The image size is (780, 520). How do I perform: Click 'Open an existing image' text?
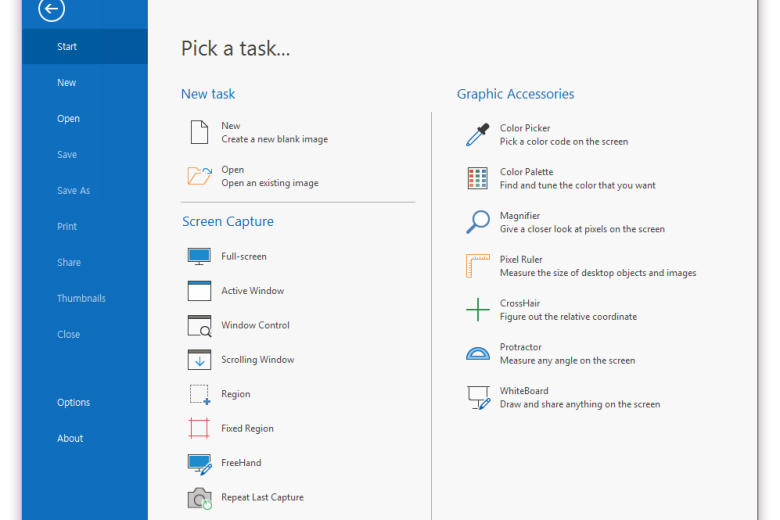(x=270, y=183)
